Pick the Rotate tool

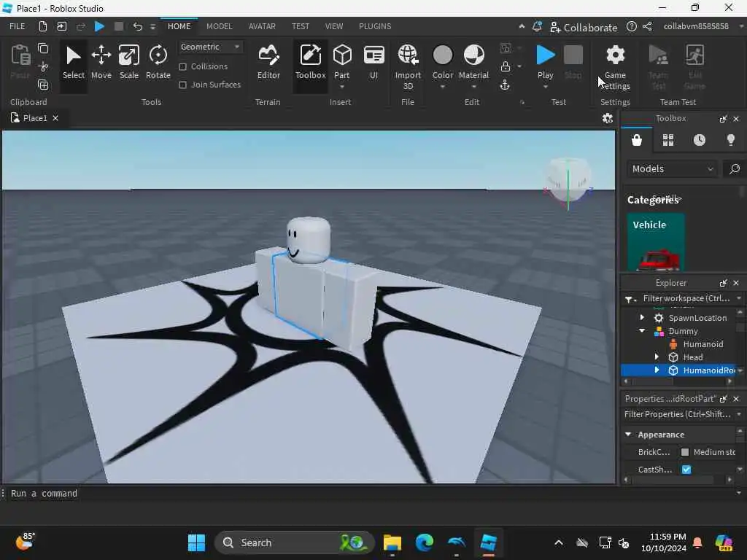click(158, 63)
